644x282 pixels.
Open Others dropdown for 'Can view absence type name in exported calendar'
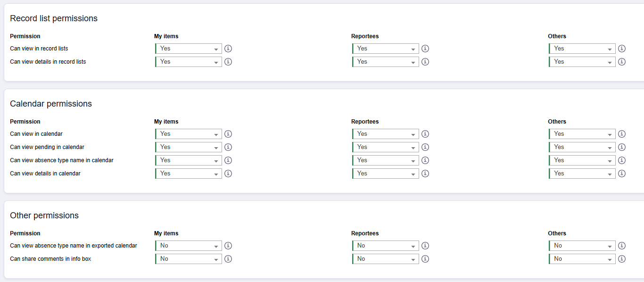click(x=582, y=246)
